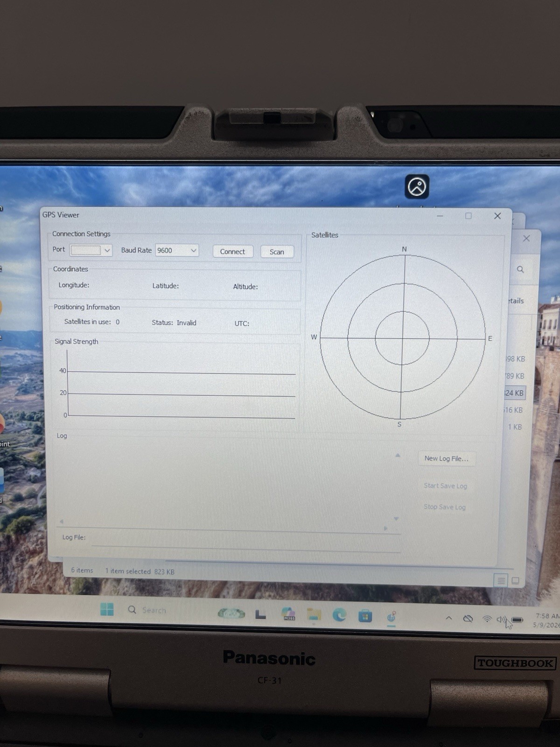Open the Windows Start menu
560x747 pixels.
point(107,609)
